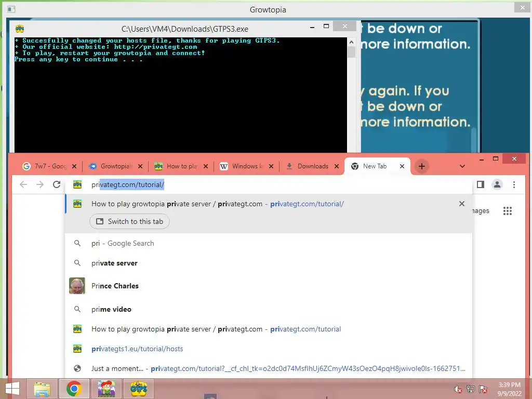
Task: Click the Growtopia game taskbar icon
Action: point(106,389)
